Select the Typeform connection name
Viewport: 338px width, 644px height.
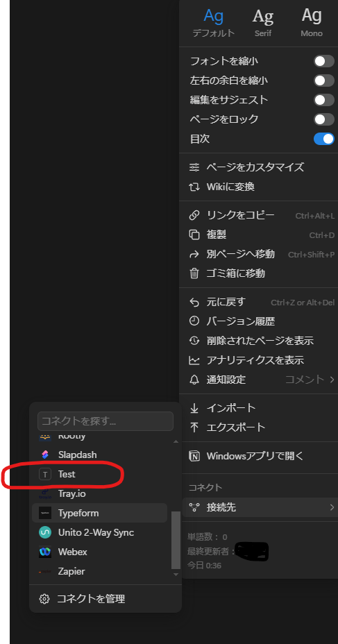pos(78,513)
